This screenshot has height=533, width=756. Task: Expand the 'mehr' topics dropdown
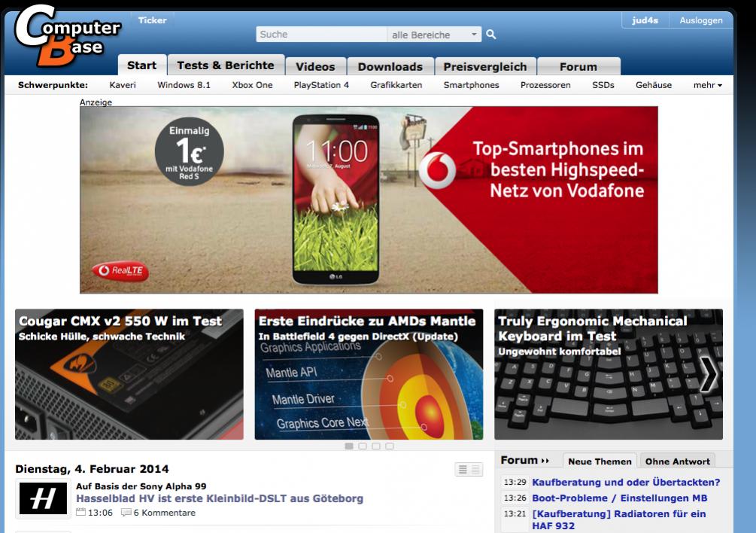click(x=707, y=85)
